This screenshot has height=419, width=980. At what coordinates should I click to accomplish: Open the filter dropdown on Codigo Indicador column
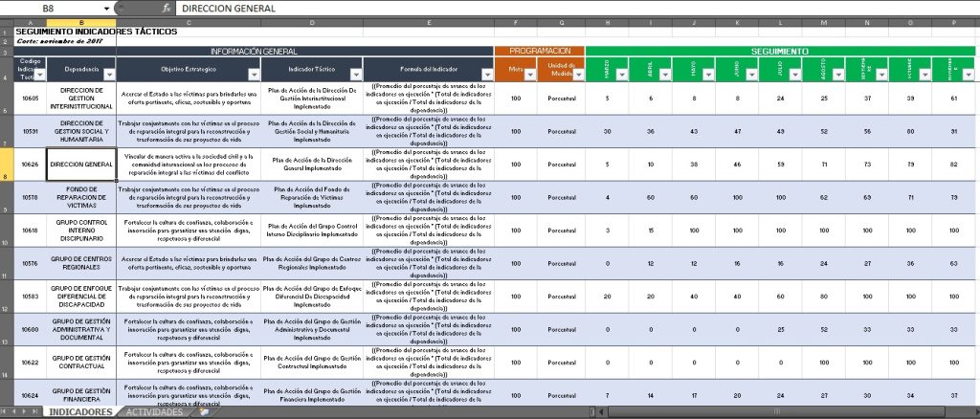[39, 75]
